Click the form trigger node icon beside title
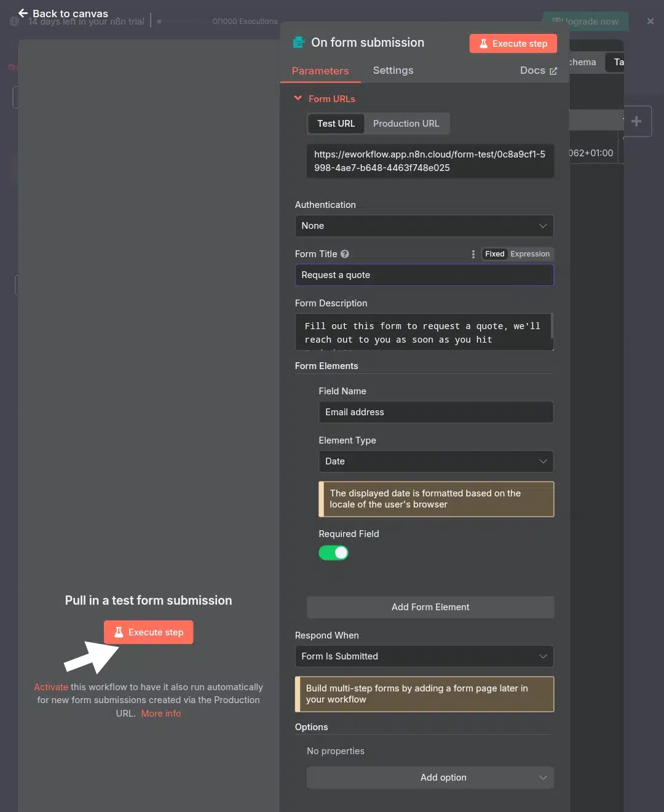The height and width of the screenshot is (812, 664). (x=299, y=42)
